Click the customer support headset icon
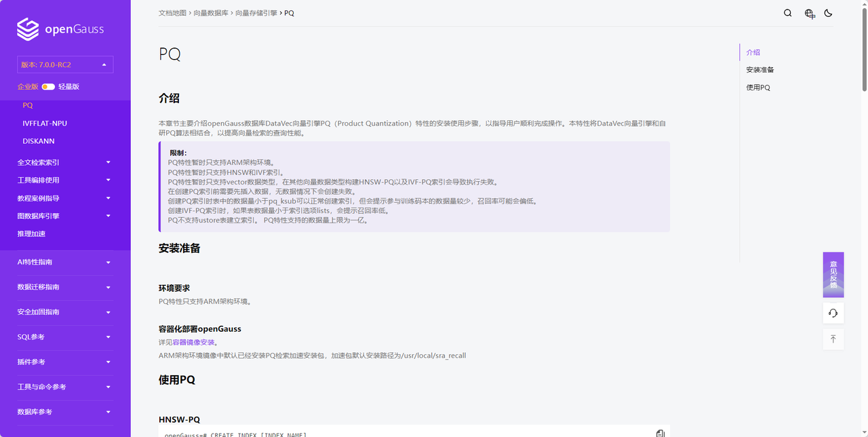The width and height of the screenshot is (868, 437). (833, 313)
